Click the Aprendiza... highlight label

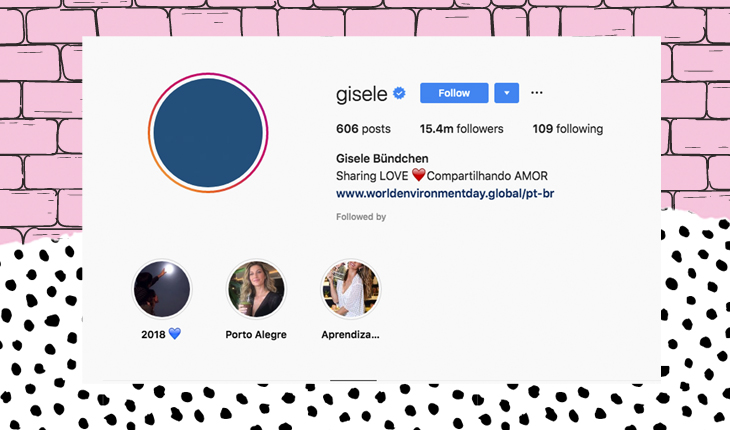350,335
